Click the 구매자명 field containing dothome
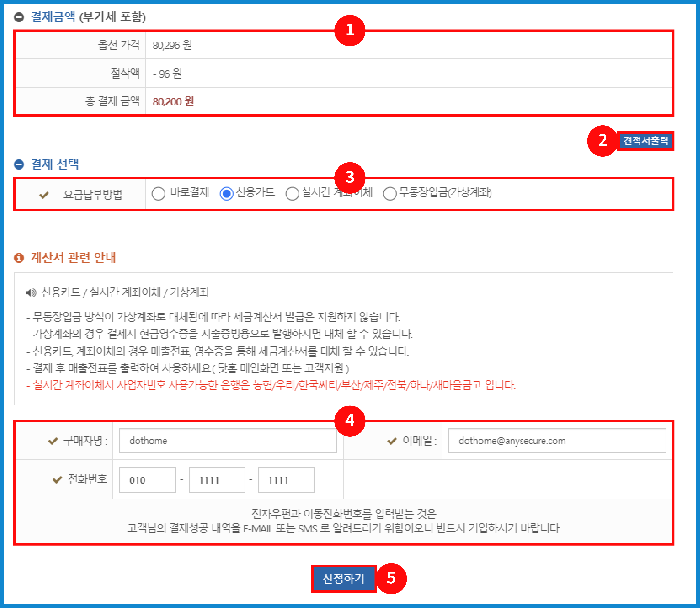Screen dimensions: 700x608 point(228,441)
